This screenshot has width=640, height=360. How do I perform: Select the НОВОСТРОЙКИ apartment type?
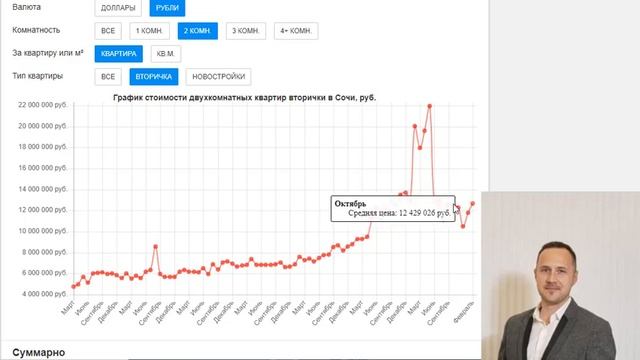tap(218, 77)
